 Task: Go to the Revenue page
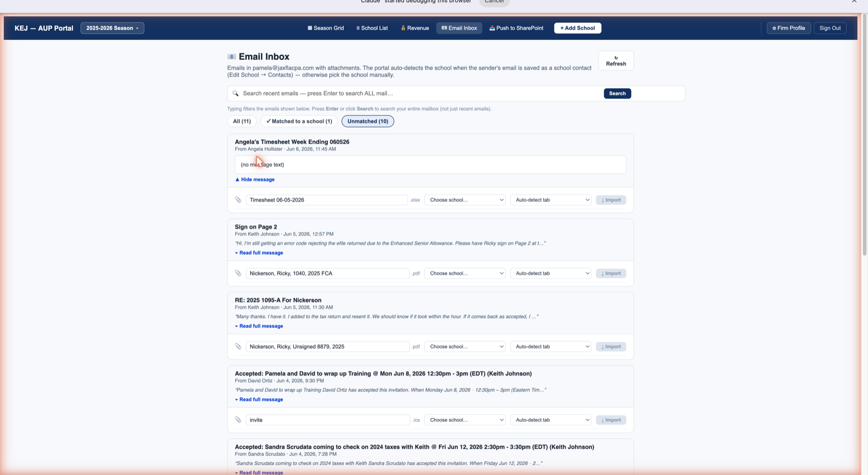(415, 28)
